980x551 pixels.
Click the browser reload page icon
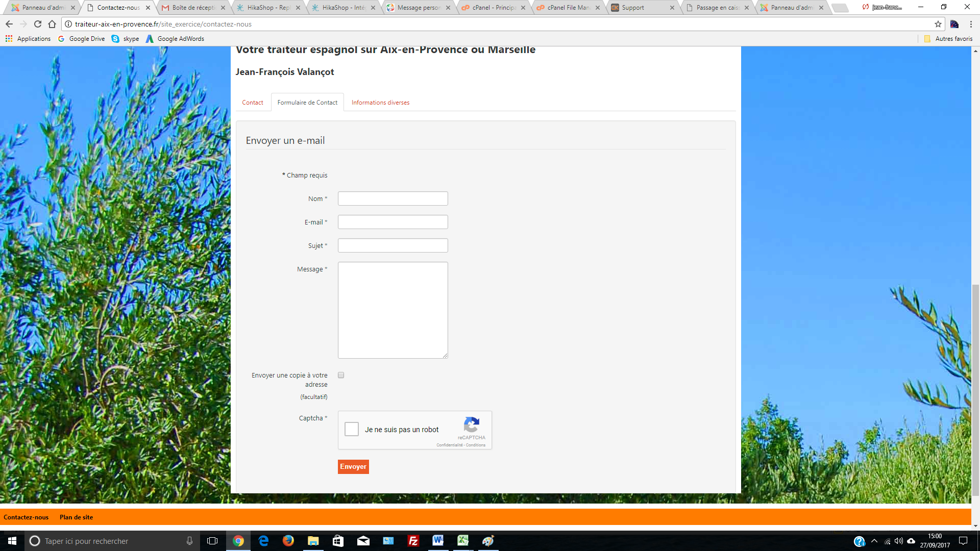pyautogui.click(x=38, y=24)
